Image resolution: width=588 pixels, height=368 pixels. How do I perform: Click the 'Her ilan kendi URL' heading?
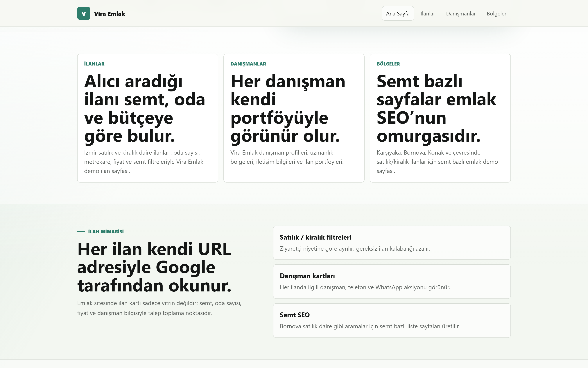click(x=154, y=267)
